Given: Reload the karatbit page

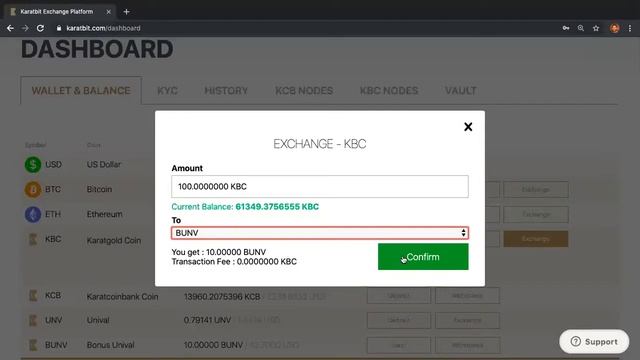Looking at the screenshot, I should [x=40, y=28].
